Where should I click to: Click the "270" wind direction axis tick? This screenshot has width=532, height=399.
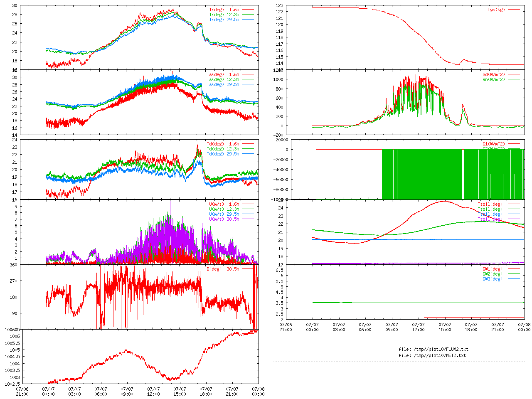(14, 281)
